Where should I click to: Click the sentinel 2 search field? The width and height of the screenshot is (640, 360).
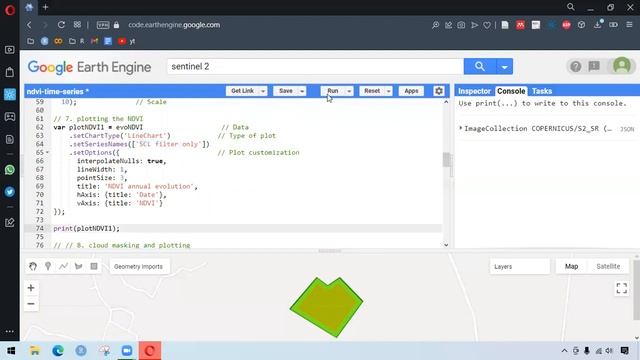(315, 67)
